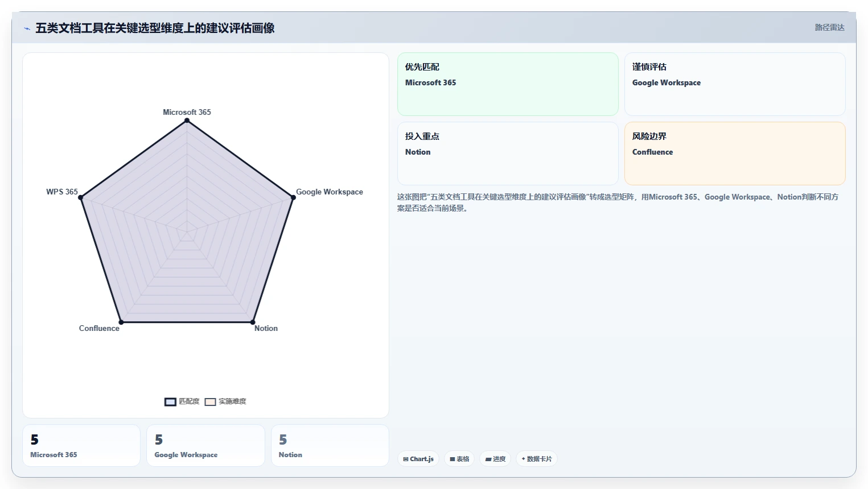868x489 pixels.
Task: Select the Chart.js tag chip
Action: [x=418, y=459]
